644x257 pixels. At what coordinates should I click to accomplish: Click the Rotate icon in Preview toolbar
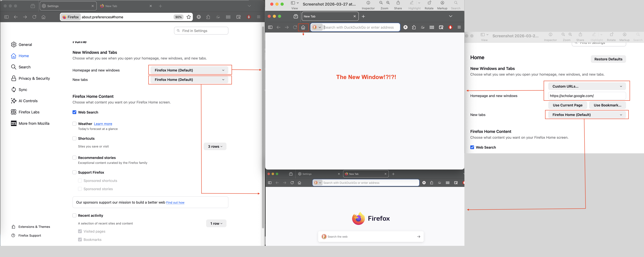coord(429,3)
